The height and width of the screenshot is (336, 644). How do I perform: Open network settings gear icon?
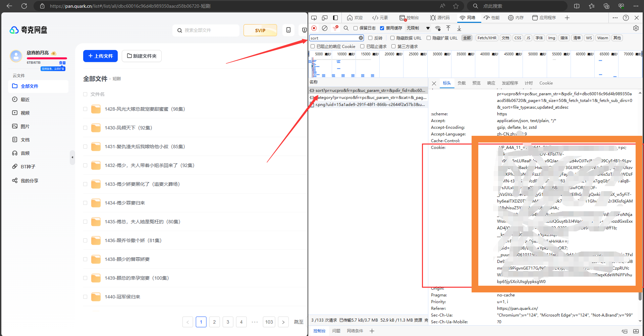coord(636,28)
